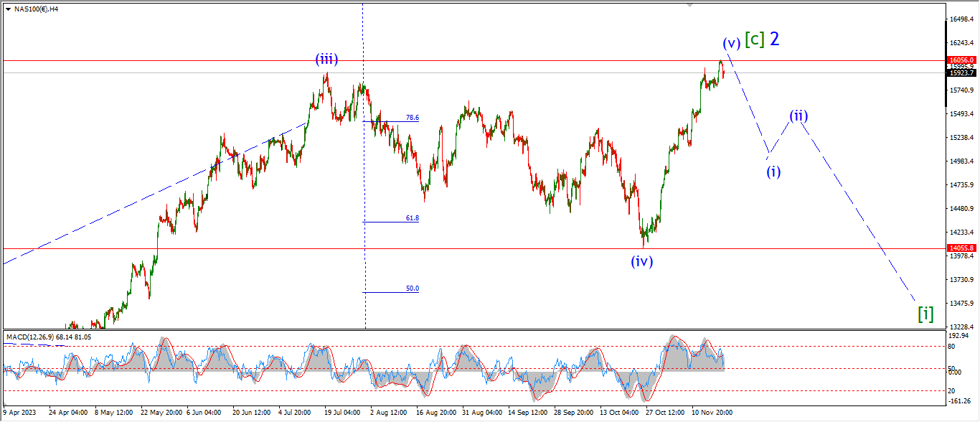Click the 78.6 Fibonacci level label
The height and width of the screenshot is (422, 980).
pos(412,118)
